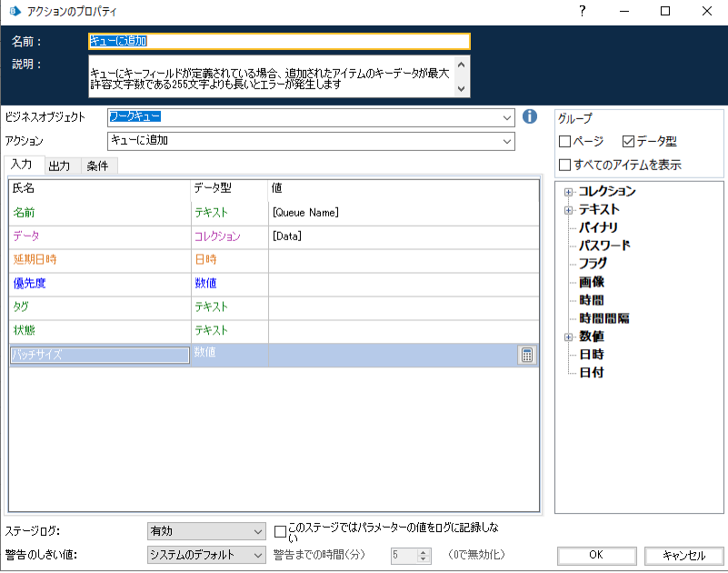Screen dimensions: 728x573
Task: Click the [Data] value cell
Action: tap(404, 237)
